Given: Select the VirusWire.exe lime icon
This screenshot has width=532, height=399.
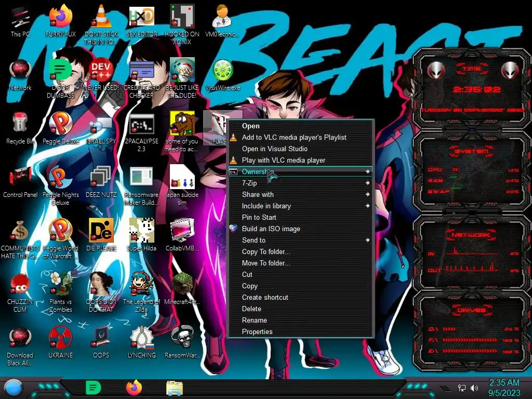Looking at the screenshot, I should (x=222, y=75).
